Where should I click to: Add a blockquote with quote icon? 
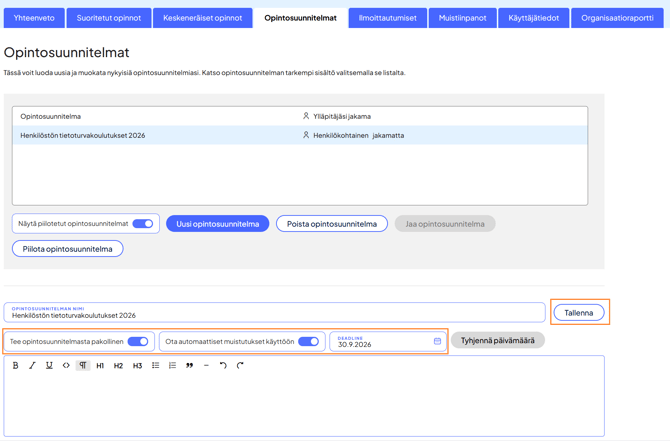coord(189,366)
